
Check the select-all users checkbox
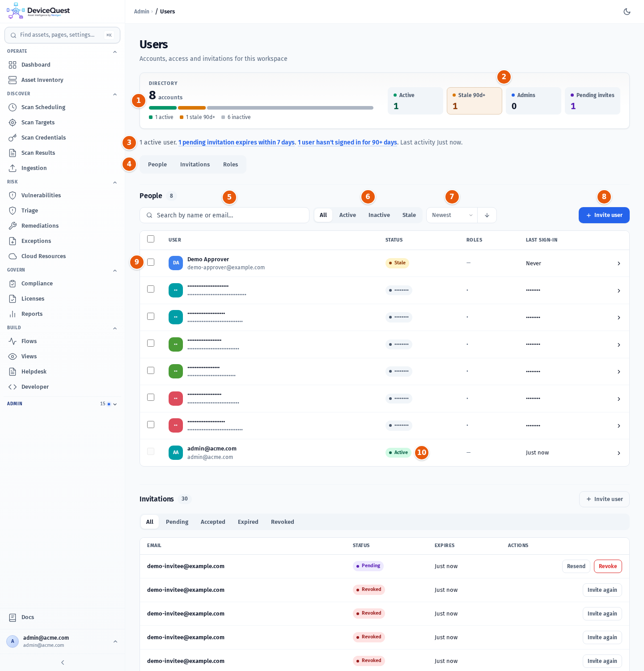tap(151, 239)
